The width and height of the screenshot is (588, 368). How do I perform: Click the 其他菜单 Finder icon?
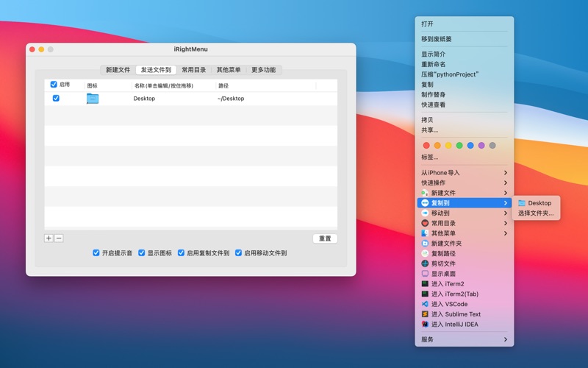pos(425,233)
